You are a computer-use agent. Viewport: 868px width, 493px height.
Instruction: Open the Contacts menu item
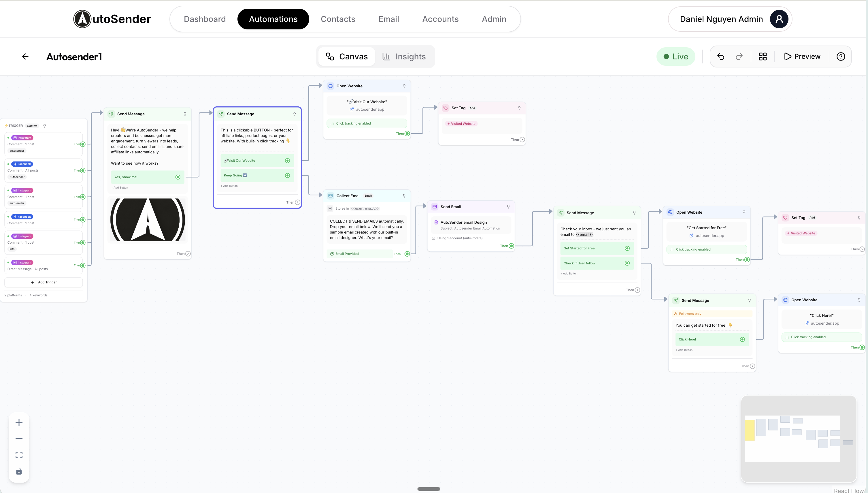pos(338,19)
